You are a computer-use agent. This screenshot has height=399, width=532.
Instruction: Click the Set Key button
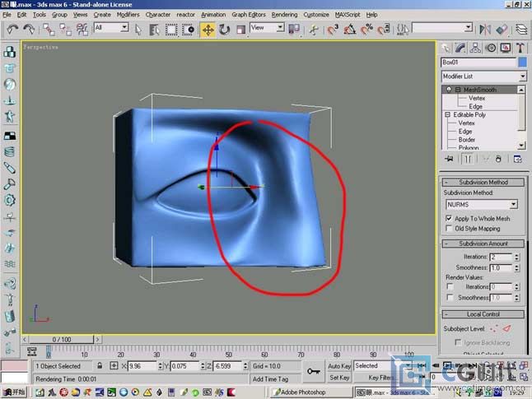click(x=339, y=378)
